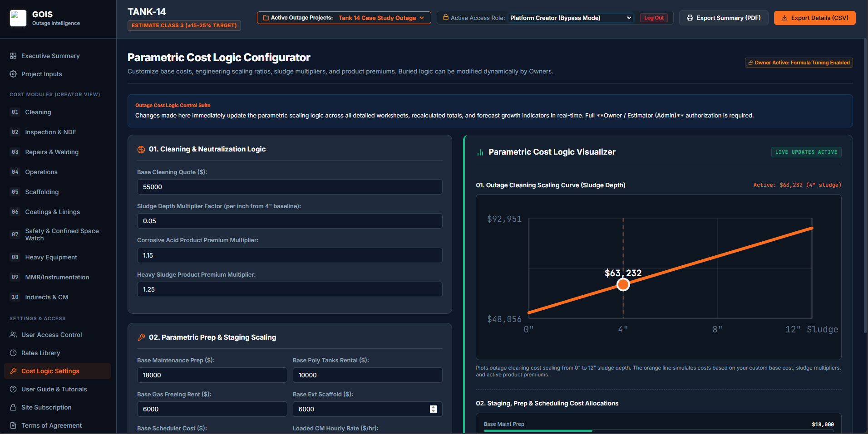This screenshot has width=868, height=434.
Task: Click Export Summary (PDF) button
Action: (x=724, y=18)
